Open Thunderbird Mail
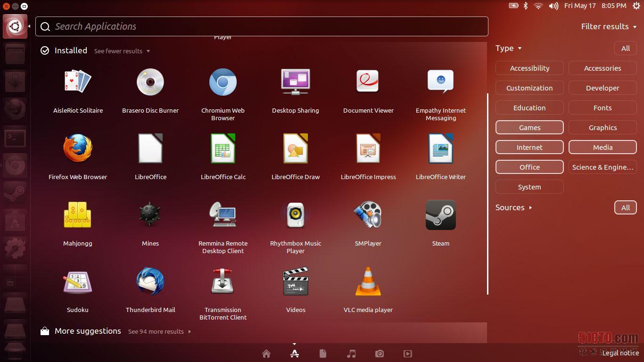The width and height of the screenshot is (644, 362). click(x=150, y=281)
